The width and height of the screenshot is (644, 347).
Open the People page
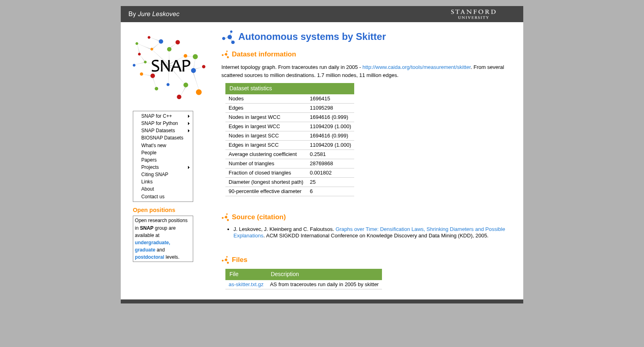coord(149,153)
